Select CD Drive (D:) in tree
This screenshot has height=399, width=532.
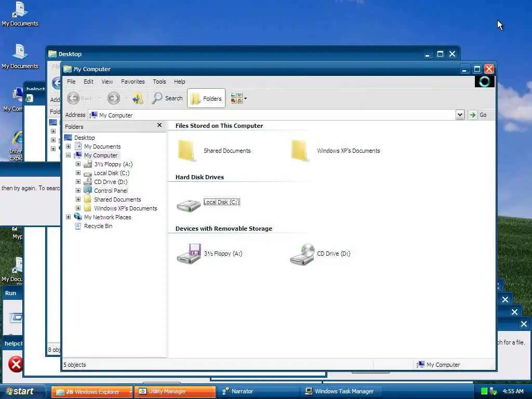(x=111, y=182)
